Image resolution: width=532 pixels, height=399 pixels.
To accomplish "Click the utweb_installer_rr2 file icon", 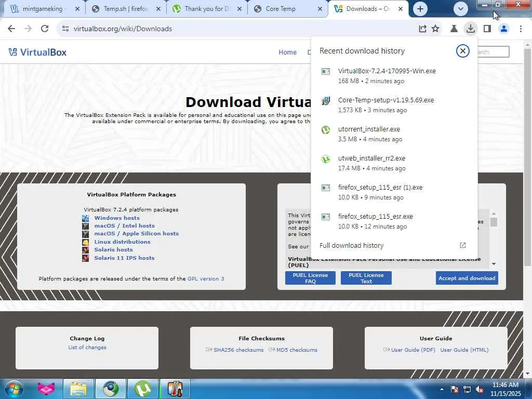I will (x=326, y=159).
